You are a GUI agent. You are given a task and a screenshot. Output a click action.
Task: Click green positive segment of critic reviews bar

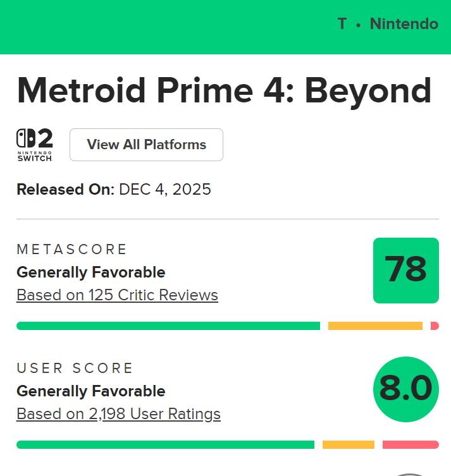[x=168, y=326]
